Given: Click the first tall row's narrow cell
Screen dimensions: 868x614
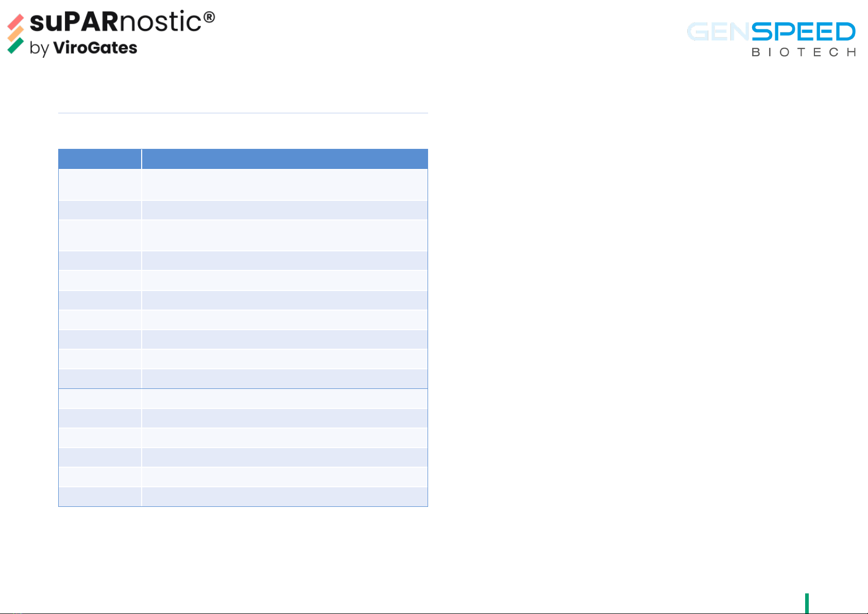Looking at the screenshot, I should pos(99,185).
